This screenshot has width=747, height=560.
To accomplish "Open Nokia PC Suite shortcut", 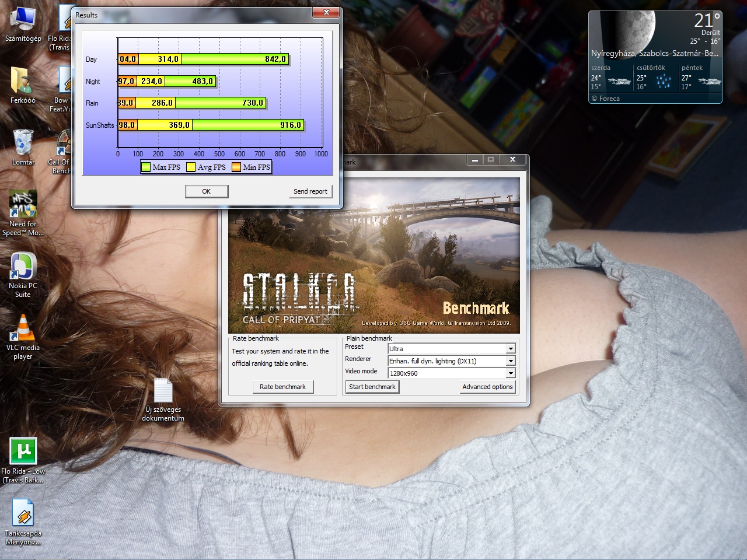I will click(23, 275).
